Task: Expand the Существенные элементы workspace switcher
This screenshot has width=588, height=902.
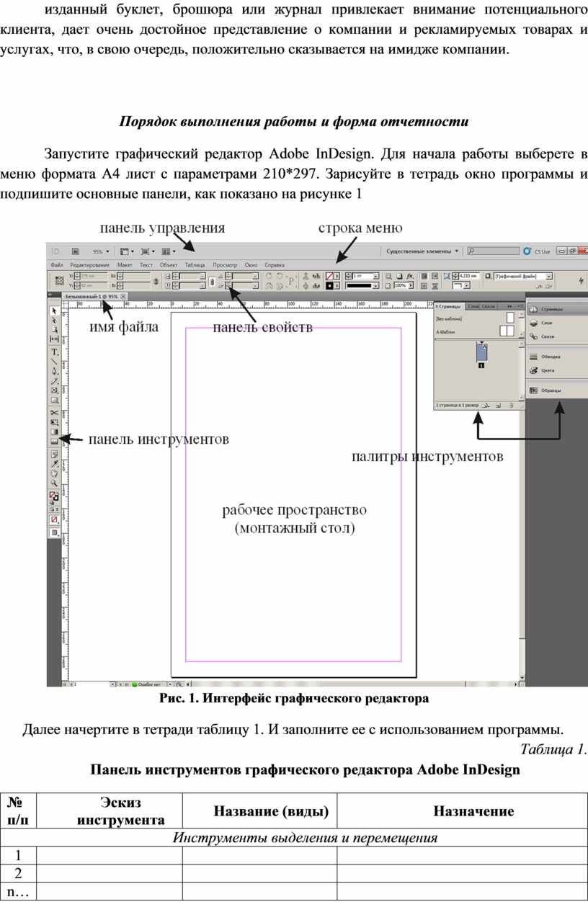Action: click(x=423, y=251)
